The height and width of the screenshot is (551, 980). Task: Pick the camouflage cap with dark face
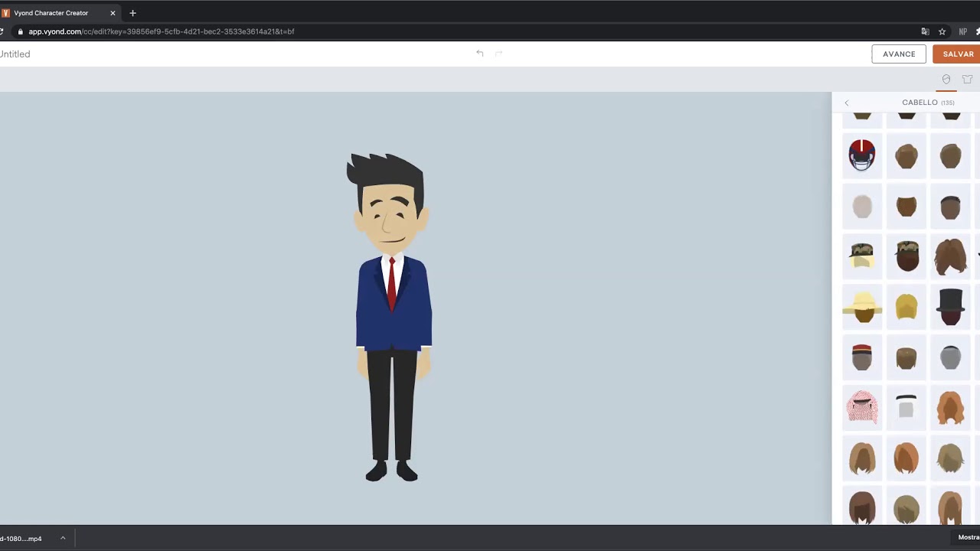(x=906, y=256)
